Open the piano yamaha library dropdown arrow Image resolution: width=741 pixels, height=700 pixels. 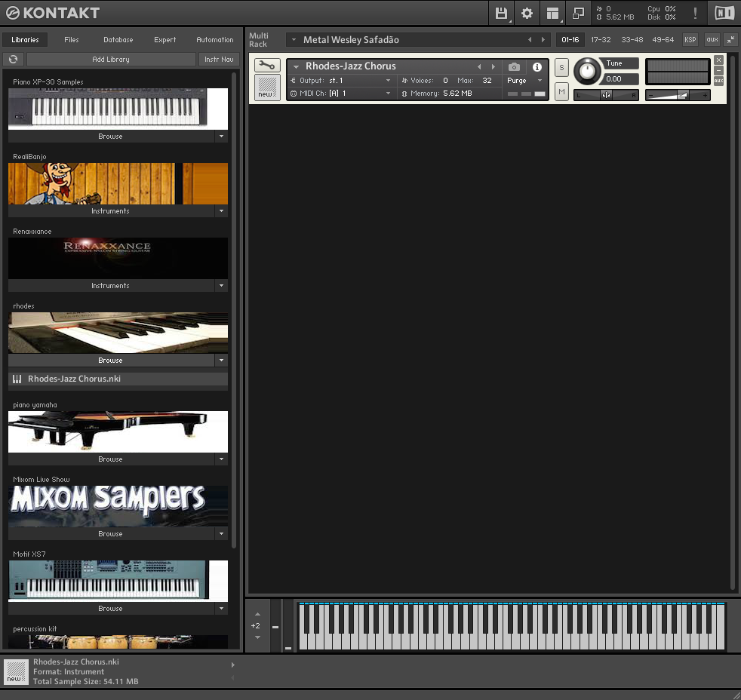point(221,459)
